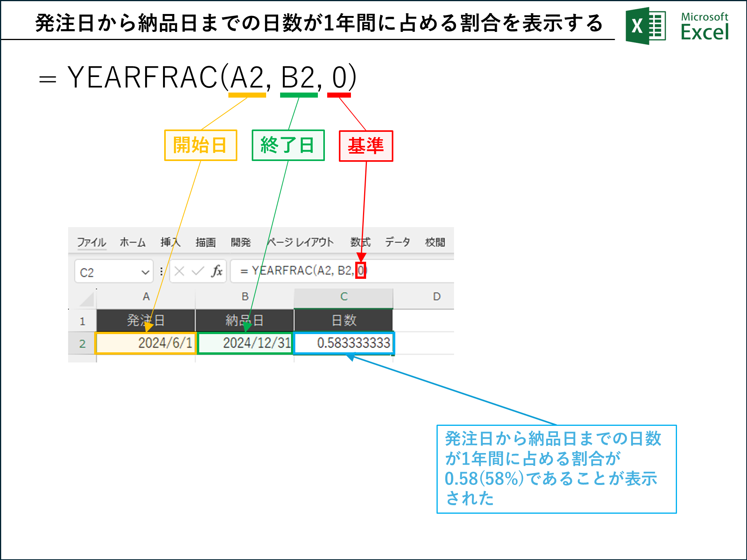Expand the formula bar options menu
747x560 pixels.
pos(161,271)
